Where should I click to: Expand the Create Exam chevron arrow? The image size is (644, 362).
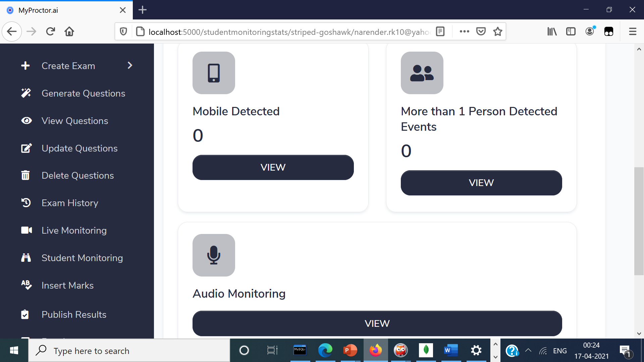coord(130,65)
